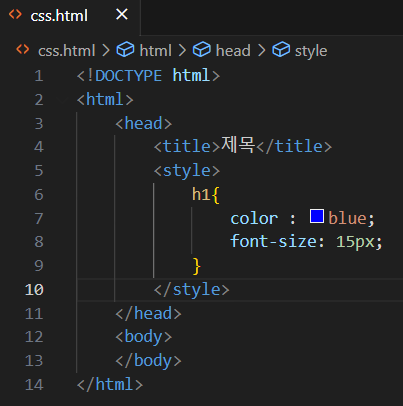Image resolution: width=403 pixels, height=406 pixels.
Task: Click the DOCTYPE text on line 1
Action: click(x=129, y=76)
